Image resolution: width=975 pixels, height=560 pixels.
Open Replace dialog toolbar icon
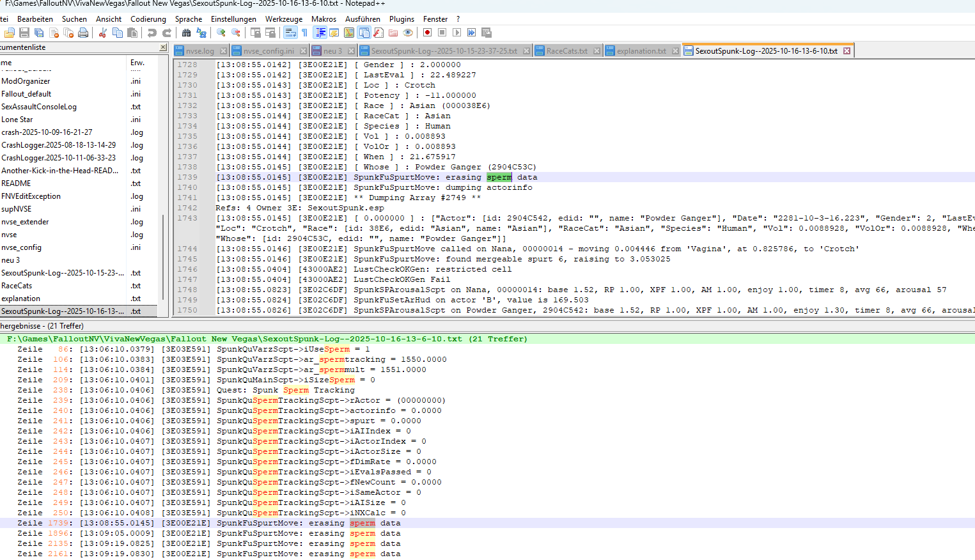(x=201, y=33)
